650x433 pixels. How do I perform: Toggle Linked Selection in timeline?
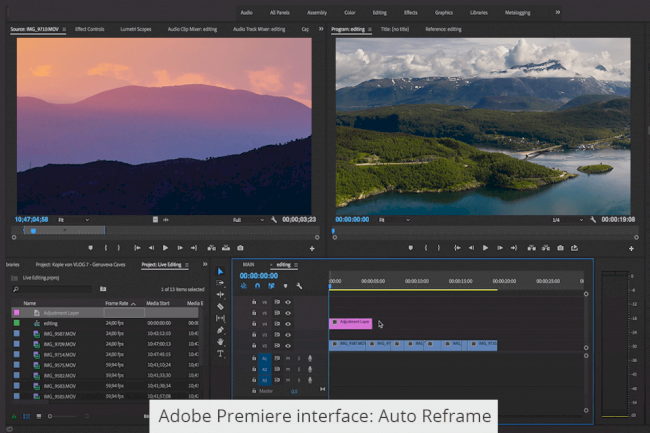tap(271, 286)
